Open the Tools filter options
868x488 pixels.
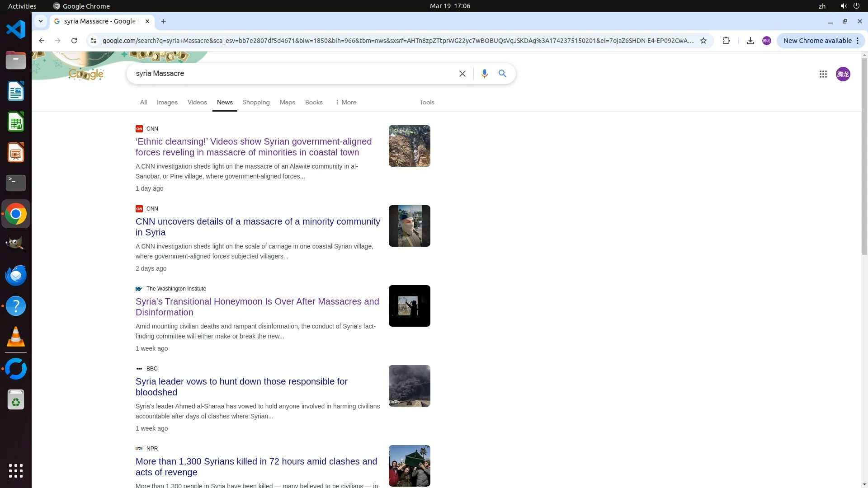tap(426, 103)
